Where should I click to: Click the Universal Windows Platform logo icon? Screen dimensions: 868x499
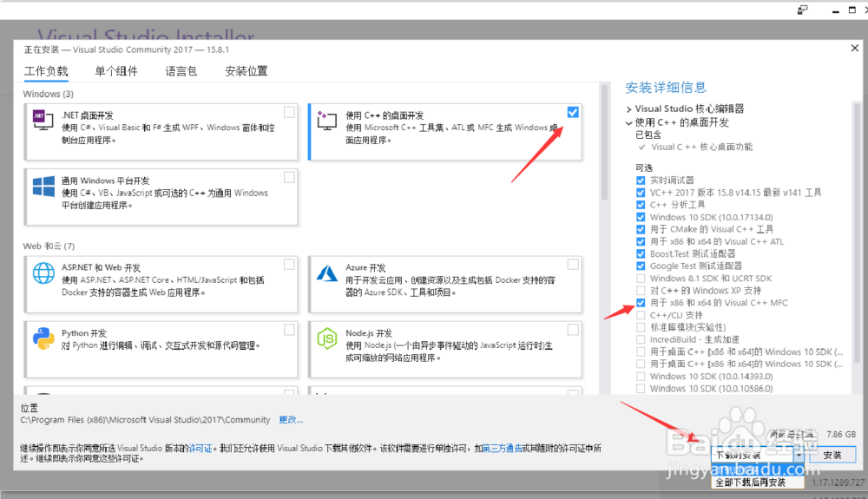point(43,186)
